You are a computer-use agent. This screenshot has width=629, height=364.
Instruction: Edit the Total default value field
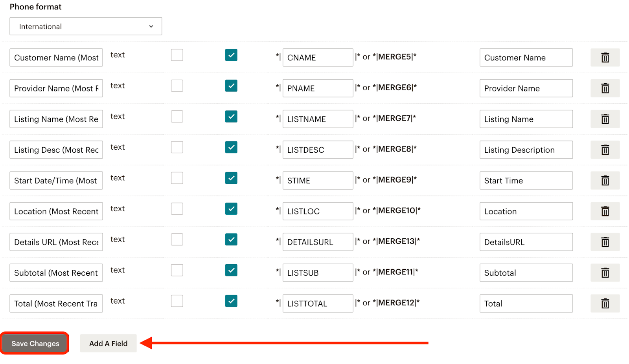click(526, 304)
